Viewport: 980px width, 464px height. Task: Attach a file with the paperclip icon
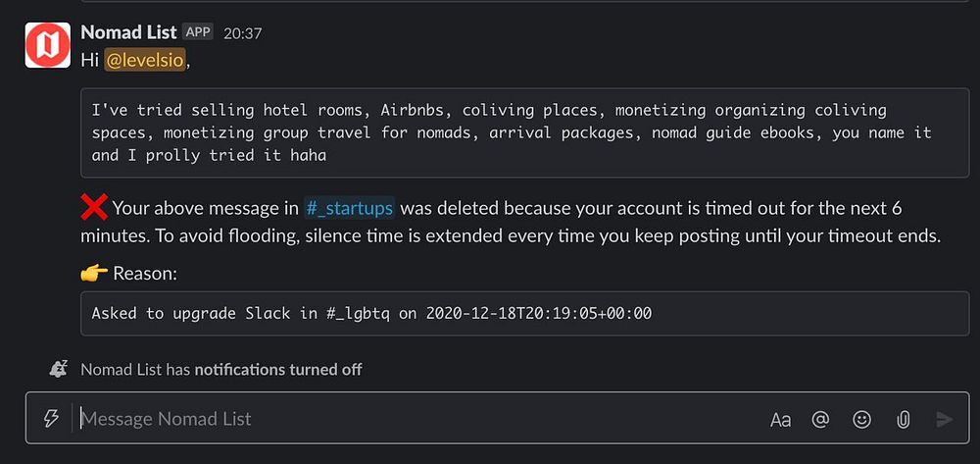click(903, 420)
